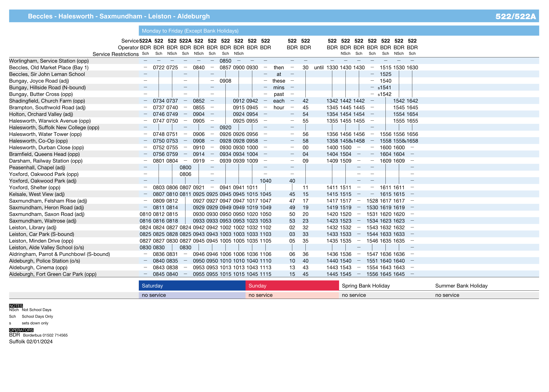The height and width of the screenshot is (392, 549).
Task: Click the Saturday section header
Action: pos(192,285)
